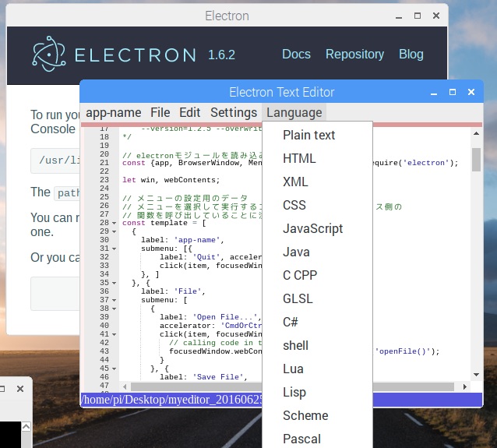This screenshot has width=497, height=448.
Task: Collapse code fold at line 35
Action: click(x=114, y=283)
